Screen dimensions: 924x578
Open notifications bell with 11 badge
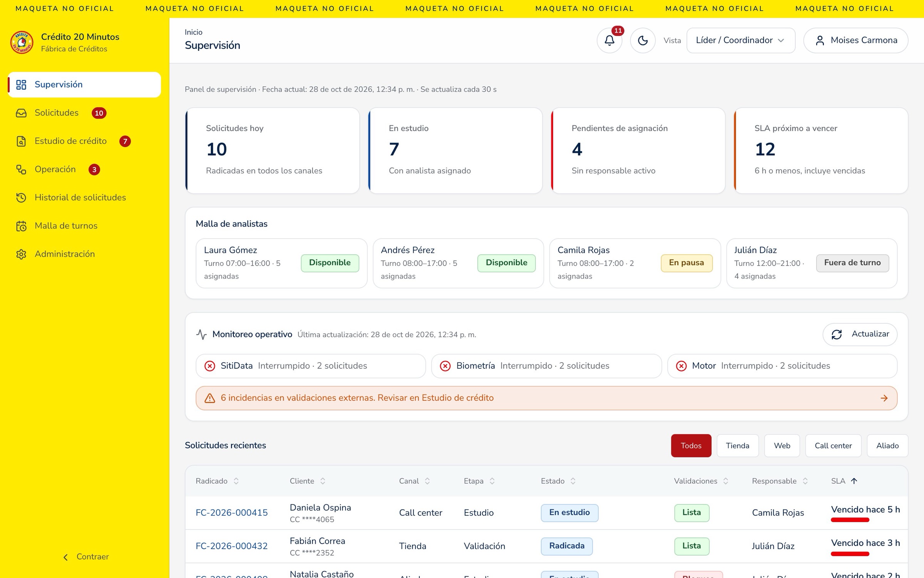(609, 40)
